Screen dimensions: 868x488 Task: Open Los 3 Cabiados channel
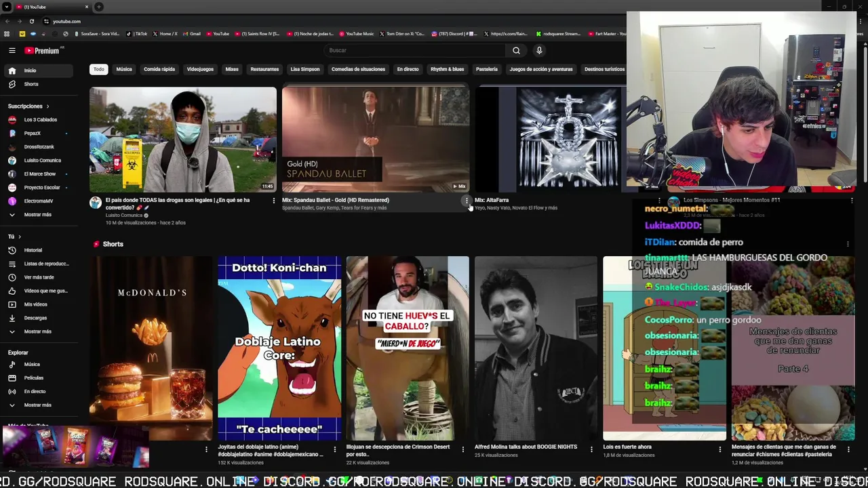37,120
